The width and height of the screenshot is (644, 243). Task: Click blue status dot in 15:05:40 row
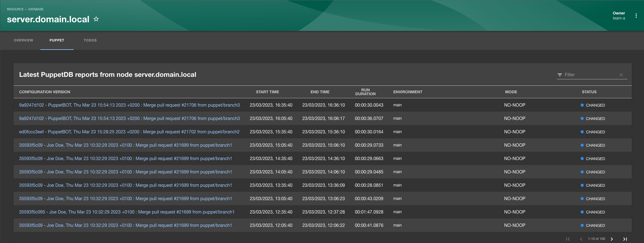click(x=582, y=145)
